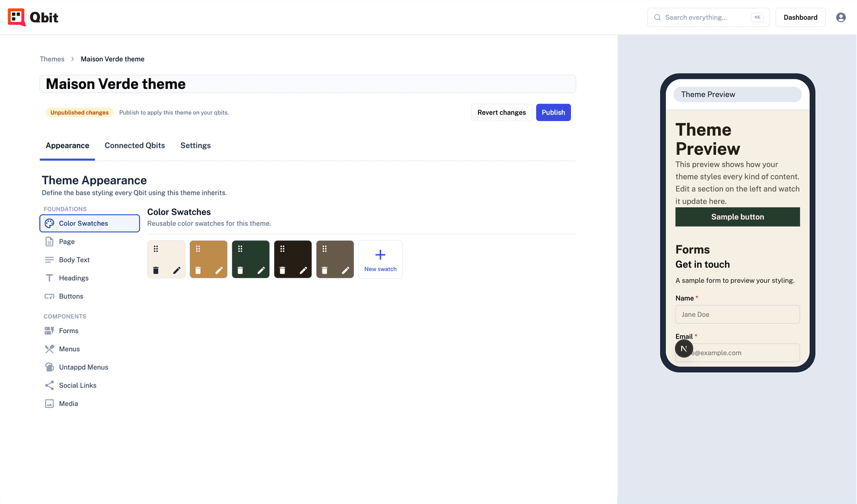Grab the taupe swatch drag handle

pyautogui.click(x=325, y=249)
